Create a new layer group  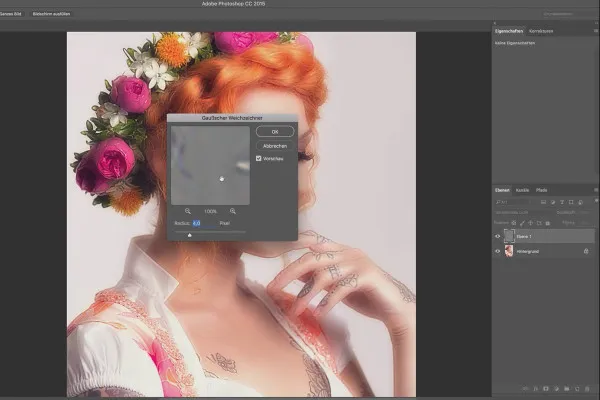pyautogui.click(x=567, y=389)
